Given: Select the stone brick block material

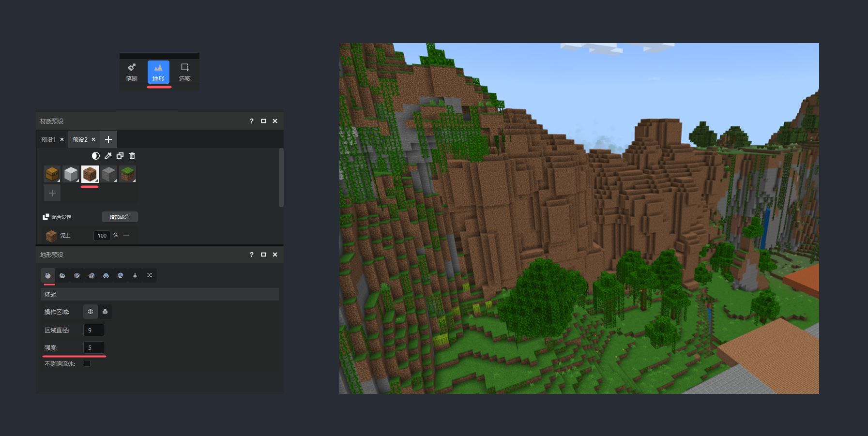Looking at the screenshot, I should [x=109, y=174].
